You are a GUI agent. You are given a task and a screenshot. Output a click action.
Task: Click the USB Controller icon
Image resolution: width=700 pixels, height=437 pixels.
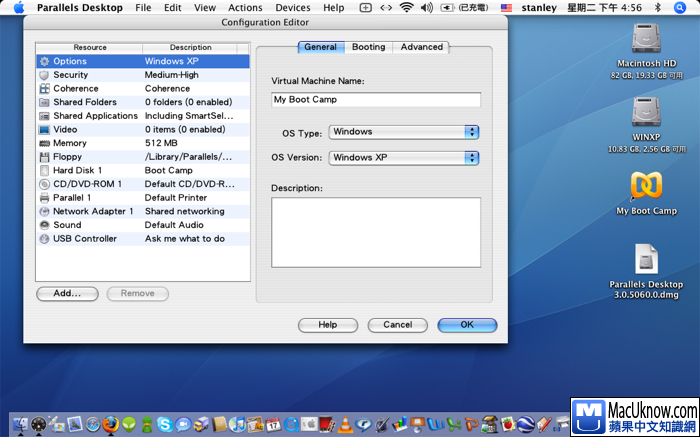point(44,239)
